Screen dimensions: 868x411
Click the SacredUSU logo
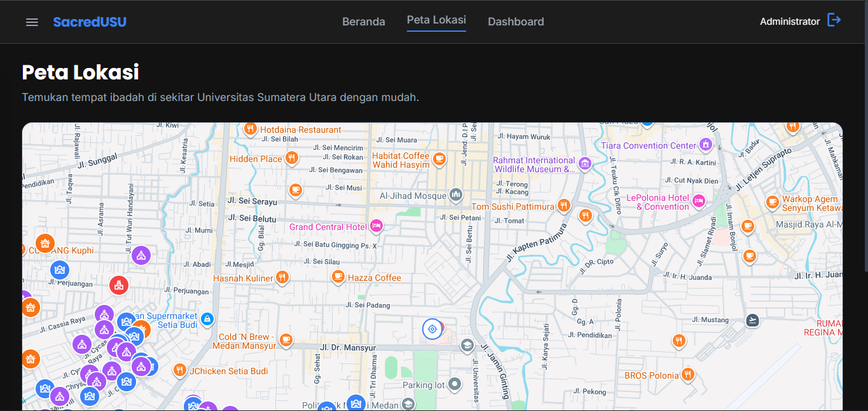tap(90, 22)
